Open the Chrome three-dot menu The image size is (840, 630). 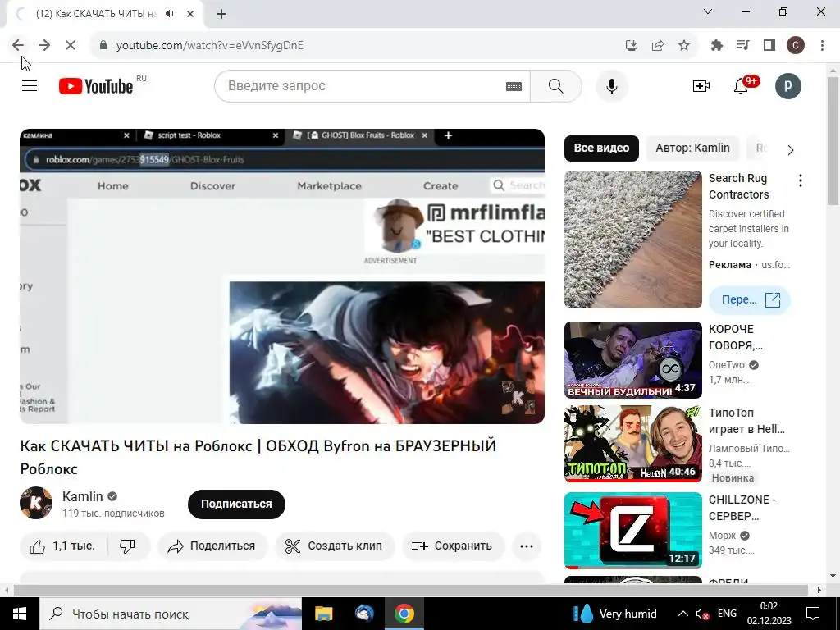[x=822, y=46]
